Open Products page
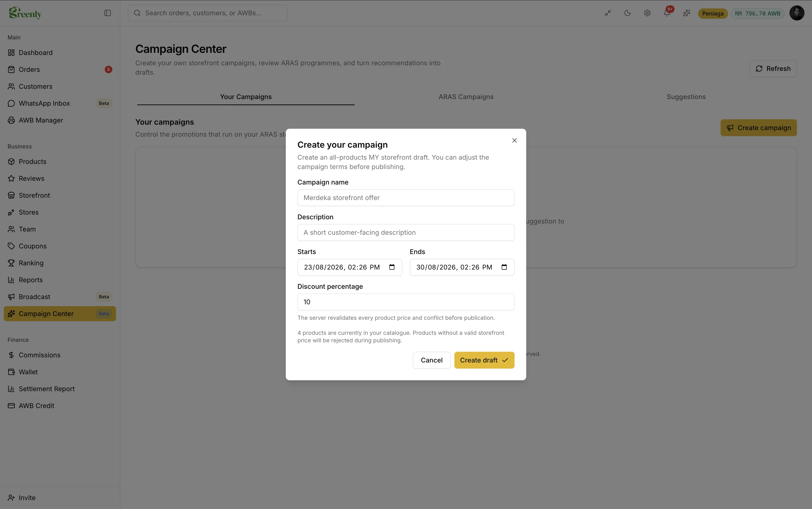 pos(60,162)
